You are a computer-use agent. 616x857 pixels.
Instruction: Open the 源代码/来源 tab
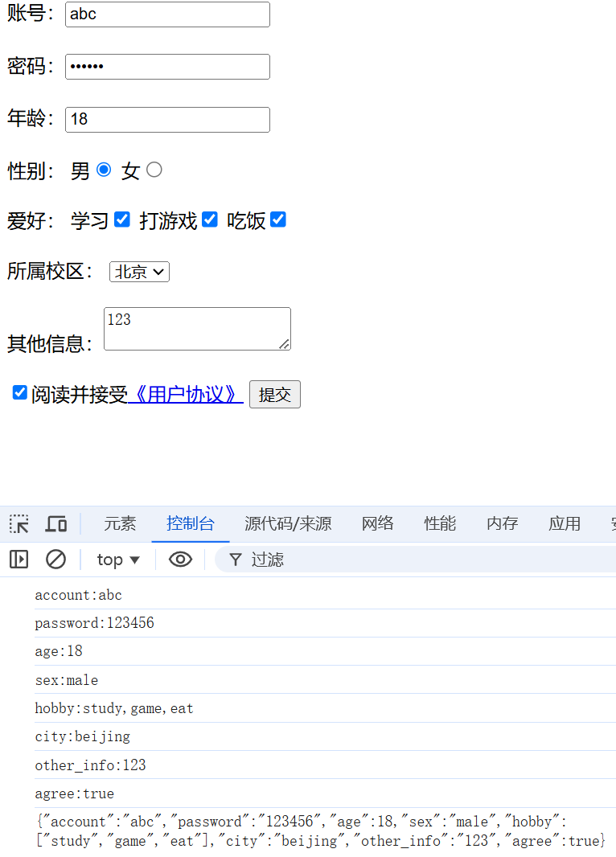(288, 523)
